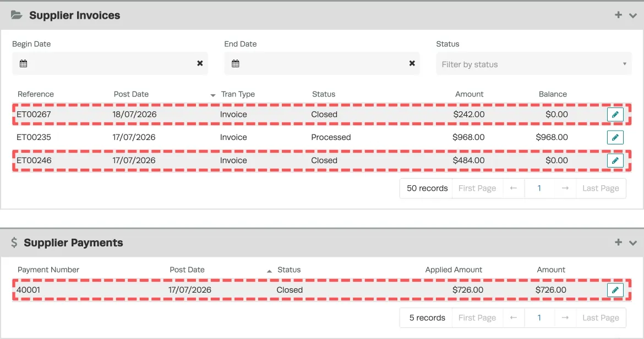Collapse the Supplier Payments panel
This screenshot has height=339, width=644.
tap(633, 243)
